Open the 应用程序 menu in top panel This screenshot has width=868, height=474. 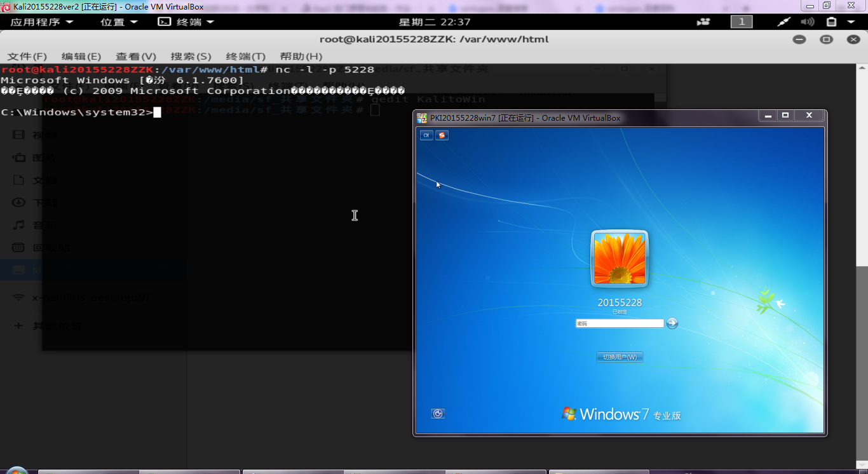(x=42, y=22)
